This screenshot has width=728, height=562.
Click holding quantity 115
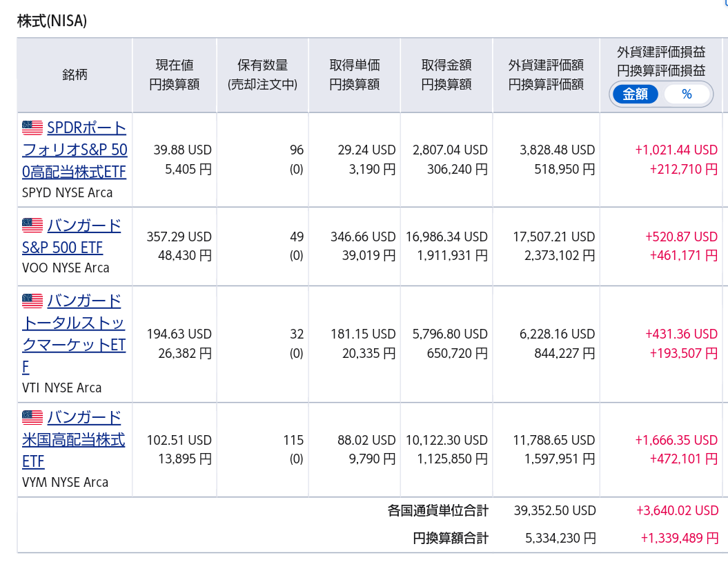(x=293, y=440)
